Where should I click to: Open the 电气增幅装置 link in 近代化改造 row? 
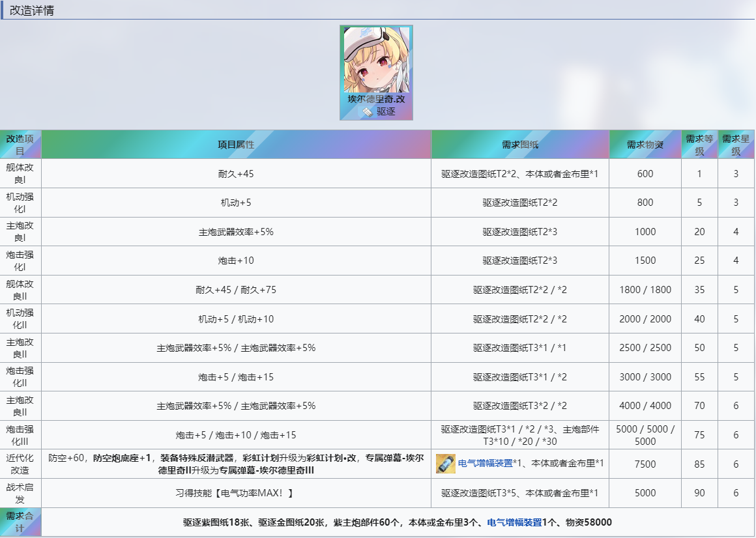tap(485, 463)
